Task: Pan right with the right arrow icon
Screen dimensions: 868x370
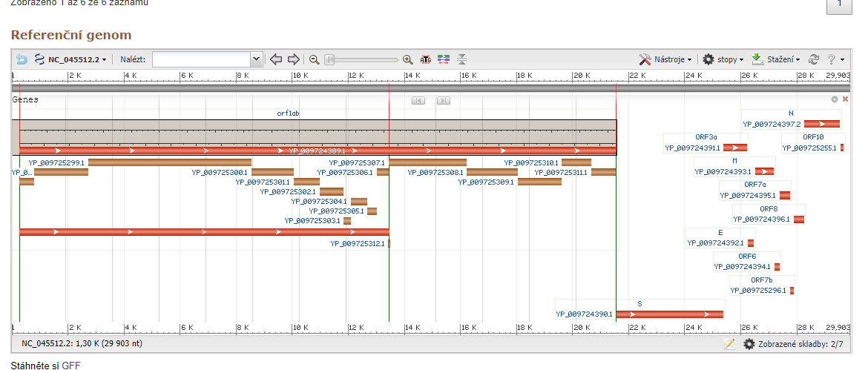Action: pyautogui.click(x=294, y=59)
